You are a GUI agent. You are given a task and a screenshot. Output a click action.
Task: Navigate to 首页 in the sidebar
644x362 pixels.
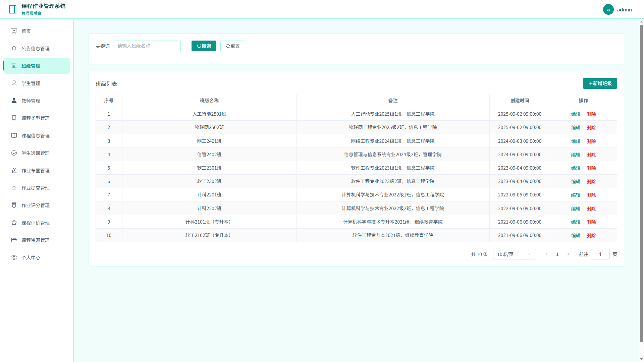point(37,31)
